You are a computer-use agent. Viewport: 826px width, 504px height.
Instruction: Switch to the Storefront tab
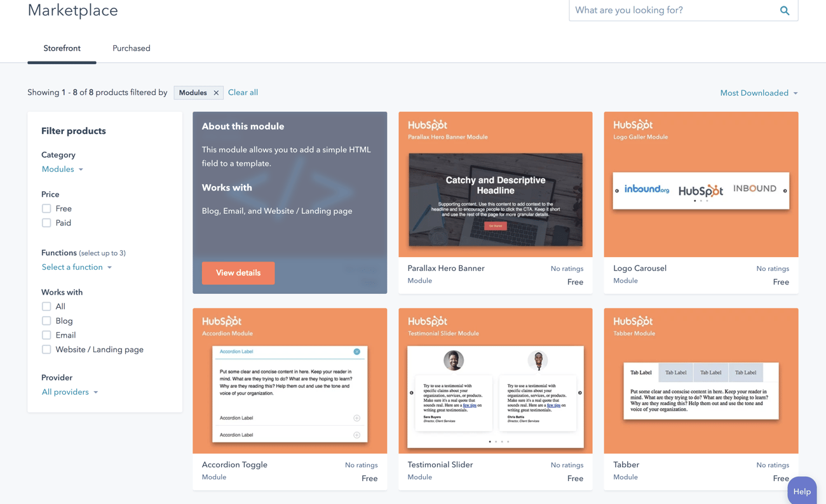click(x=62, y=48)
